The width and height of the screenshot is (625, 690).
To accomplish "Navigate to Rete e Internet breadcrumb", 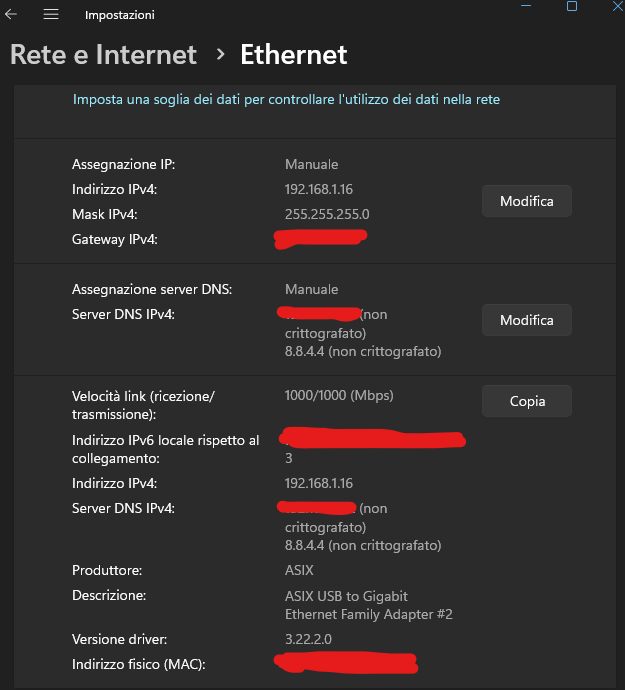I will [103, 54].
